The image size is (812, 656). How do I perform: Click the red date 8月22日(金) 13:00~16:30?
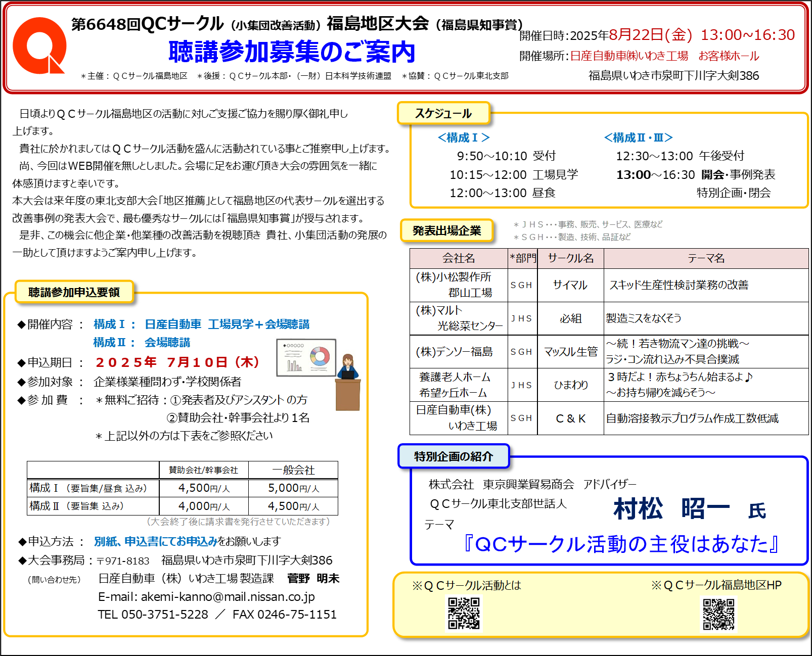point(702,34)
